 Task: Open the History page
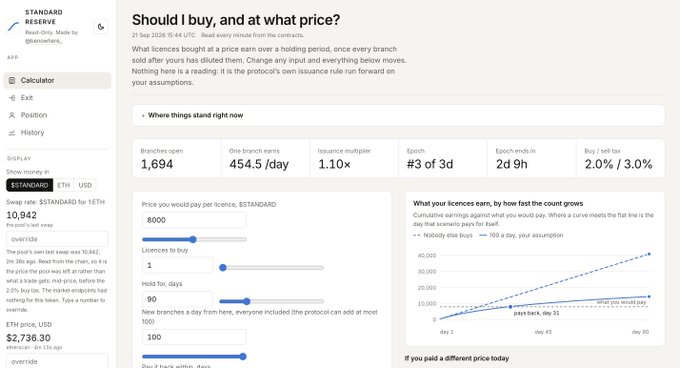click(57, 133)
